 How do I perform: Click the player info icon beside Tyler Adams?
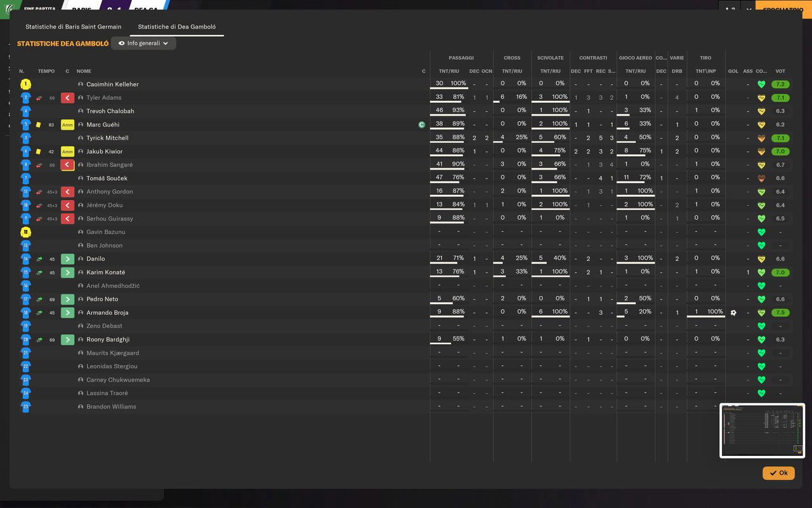point(81,98)
